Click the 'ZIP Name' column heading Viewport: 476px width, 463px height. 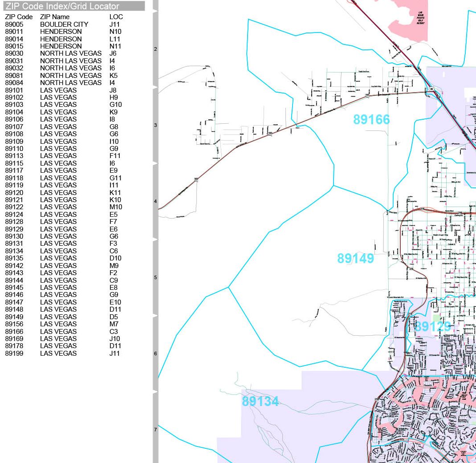pyautogui.click(x=55, y=17)
